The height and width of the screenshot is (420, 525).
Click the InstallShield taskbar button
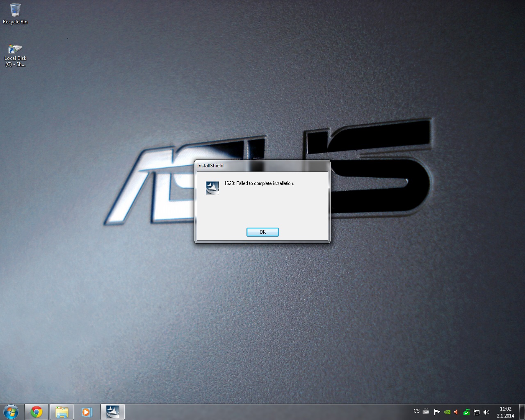[x=112, y=412]
